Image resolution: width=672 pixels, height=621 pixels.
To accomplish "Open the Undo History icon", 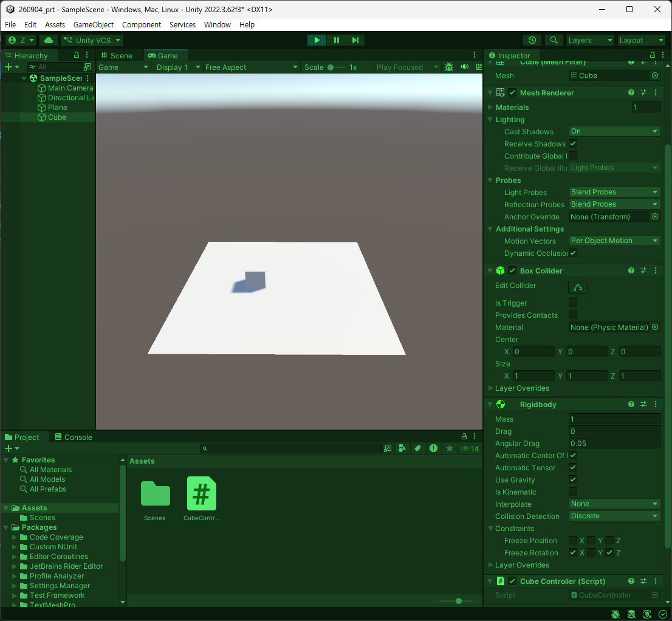I will [x=532, y=40].
